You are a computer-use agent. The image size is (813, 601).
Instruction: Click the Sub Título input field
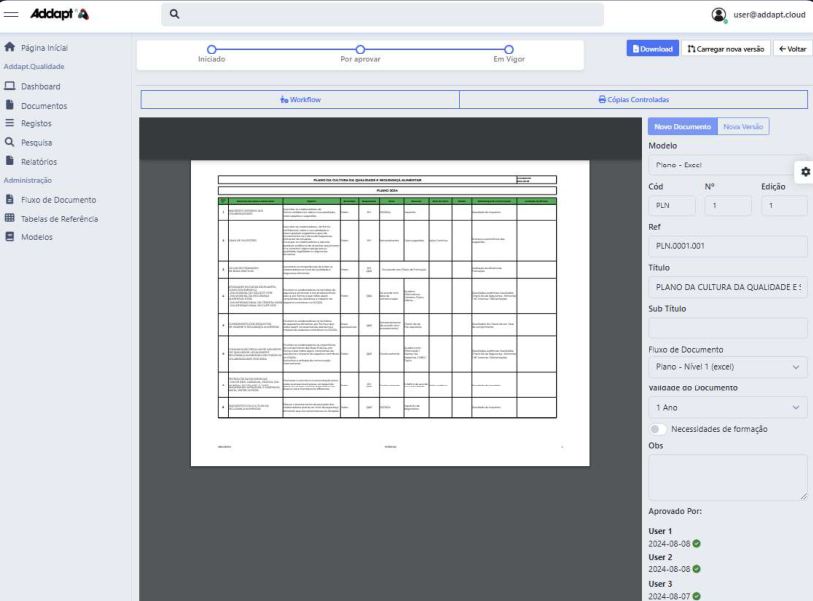pos(727,328)
